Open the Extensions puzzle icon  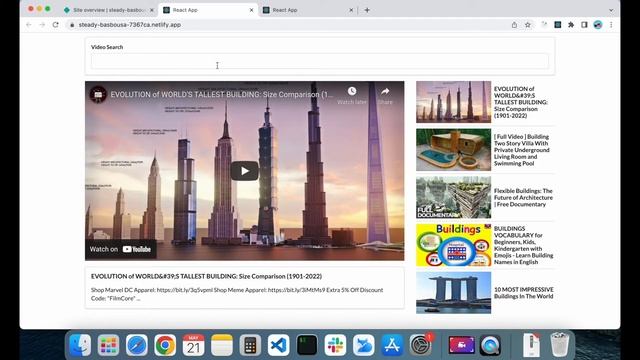571,25
